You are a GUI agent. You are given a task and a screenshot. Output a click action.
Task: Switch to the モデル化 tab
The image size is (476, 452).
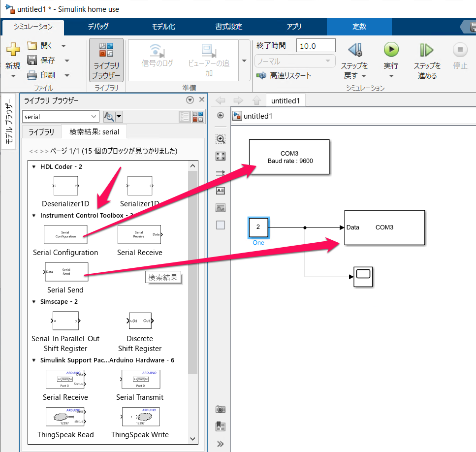[x=163, y=27]
